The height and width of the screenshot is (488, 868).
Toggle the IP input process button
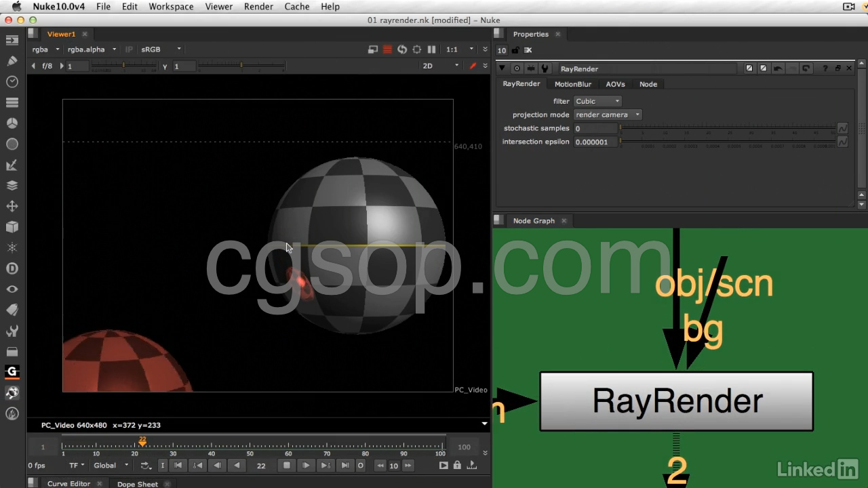129,49
